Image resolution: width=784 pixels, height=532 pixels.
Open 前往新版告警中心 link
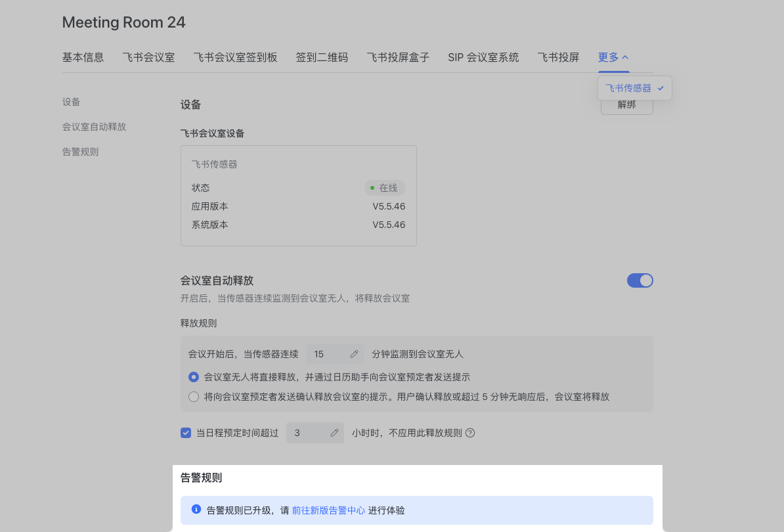[328, 510]
